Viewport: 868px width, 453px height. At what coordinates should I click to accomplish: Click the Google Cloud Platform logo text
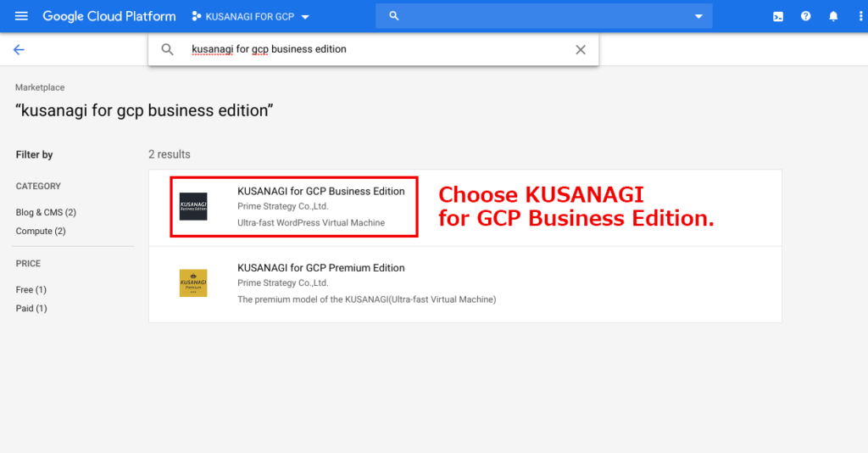point(109,16)
